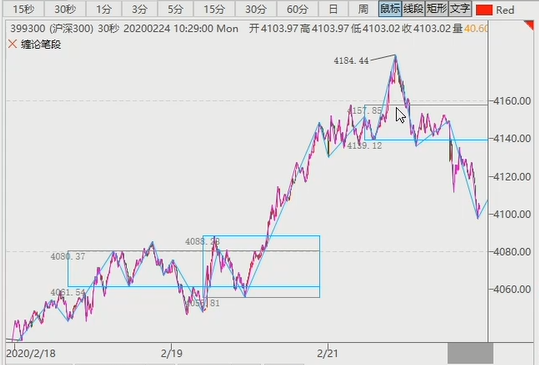
Task: Select the 线段 line drawing tool
Action: click(x=413, y=9)
